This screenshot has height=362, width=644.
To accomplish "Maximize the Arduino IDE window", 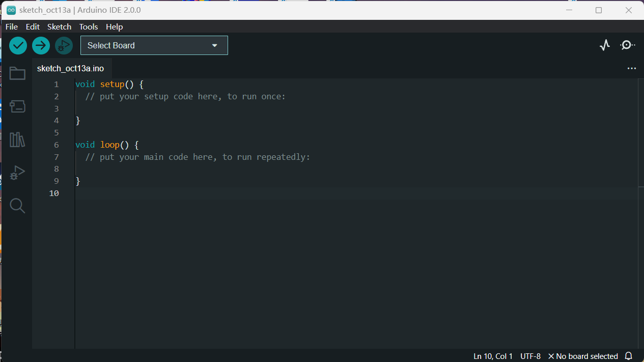I will (599, 10).
